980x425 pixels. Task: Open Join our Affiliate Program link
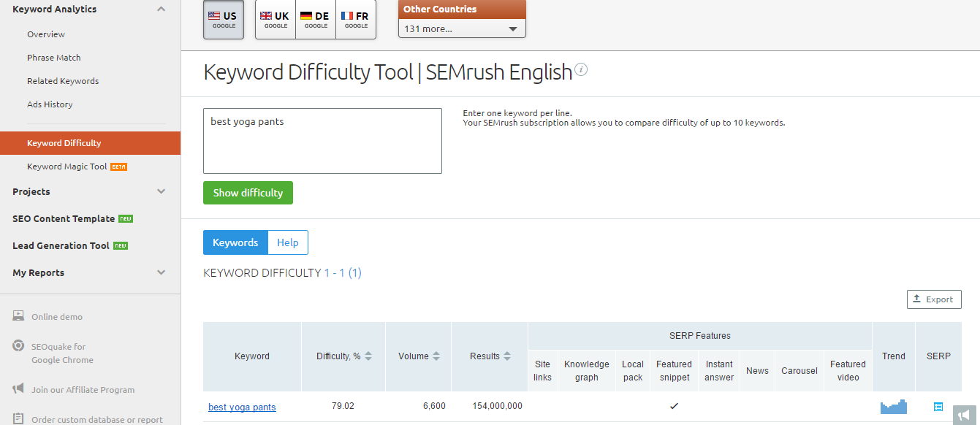[x=83, y=390]
